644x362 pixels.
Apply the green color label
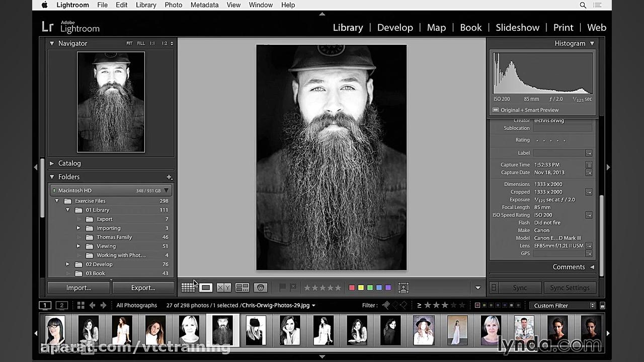[370, 287]
